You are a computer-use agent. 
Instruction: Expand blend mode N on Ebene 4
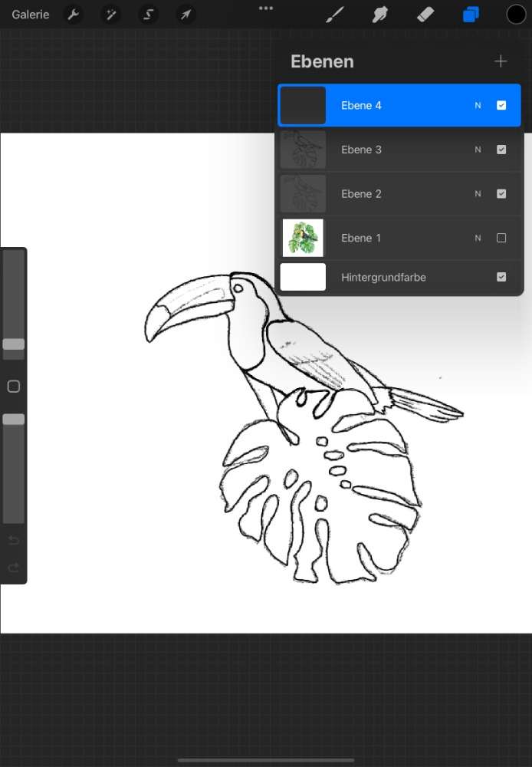pyautogui.click(x=478, y=105)
